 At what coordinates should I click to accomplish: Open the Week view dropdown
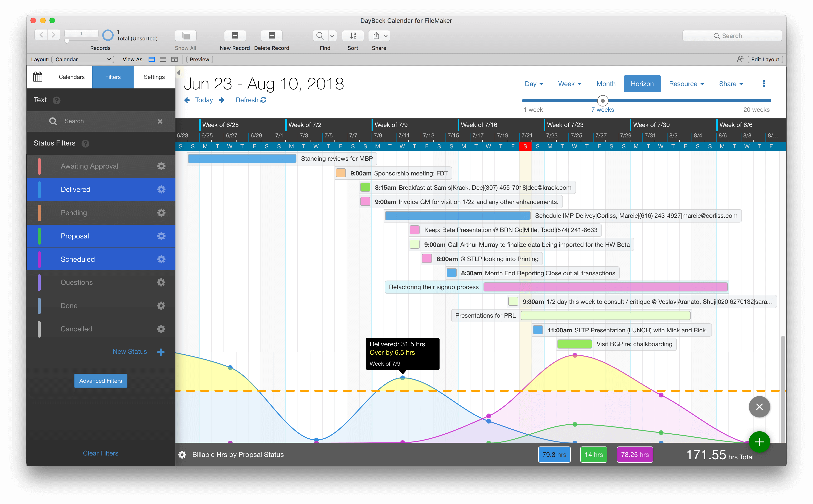569,84
